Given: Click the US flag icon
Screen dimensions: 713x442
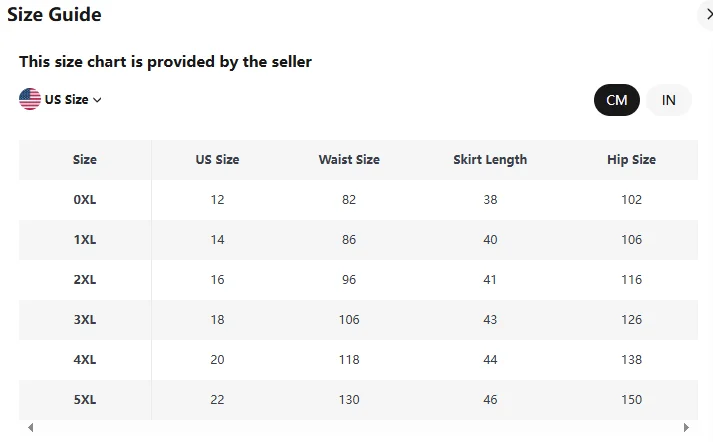Looking at the screenshot, I should (x=30, y=99).
